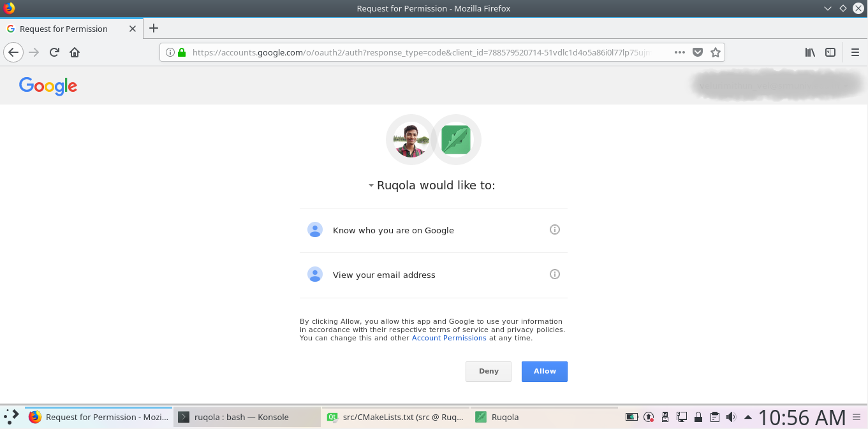Viewport: 868px width, 429px height.
Task: Click the Allow button
Action: (x=544, y=371)
